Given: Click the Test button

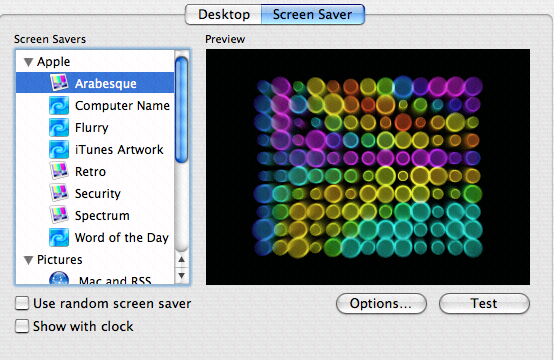Looking at the screenshot, I should click(484, 303).
